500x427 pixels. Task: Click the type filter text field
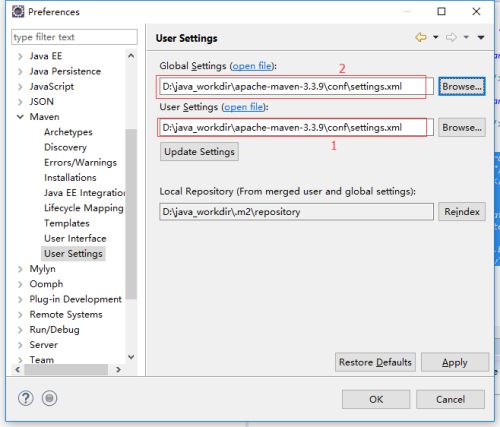[74, 37]
